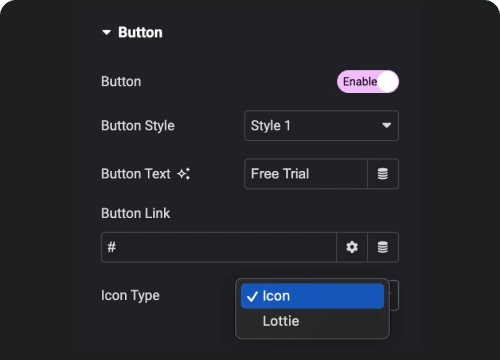Open link options gear for Button Link
This screenshot has width=500, height=360.
352,247
